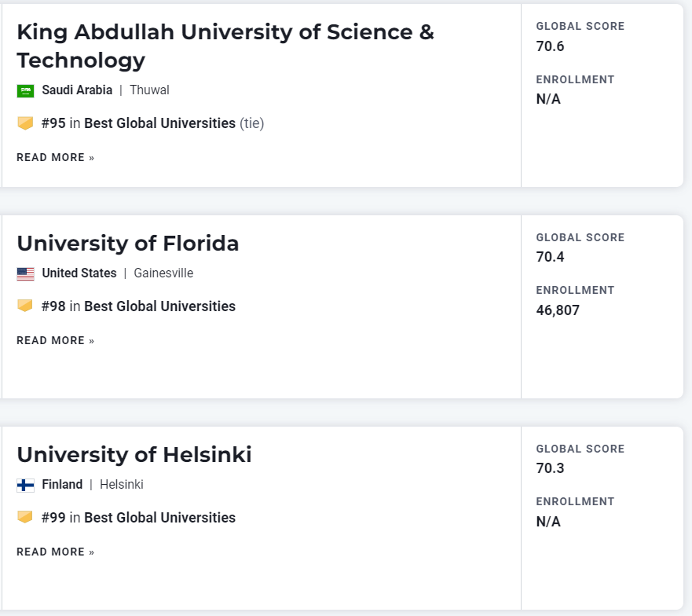This screenshot has width=692, height=616.
Task: Click the Global Score 70.6 value
Action: coord(550,46)
